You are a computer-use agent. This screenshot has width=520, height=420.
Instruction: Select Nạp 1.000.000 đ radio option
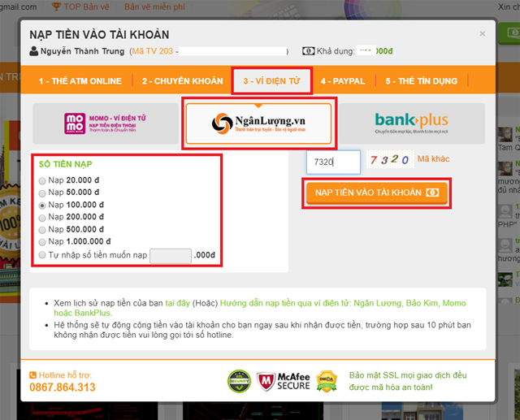(42, 242)
